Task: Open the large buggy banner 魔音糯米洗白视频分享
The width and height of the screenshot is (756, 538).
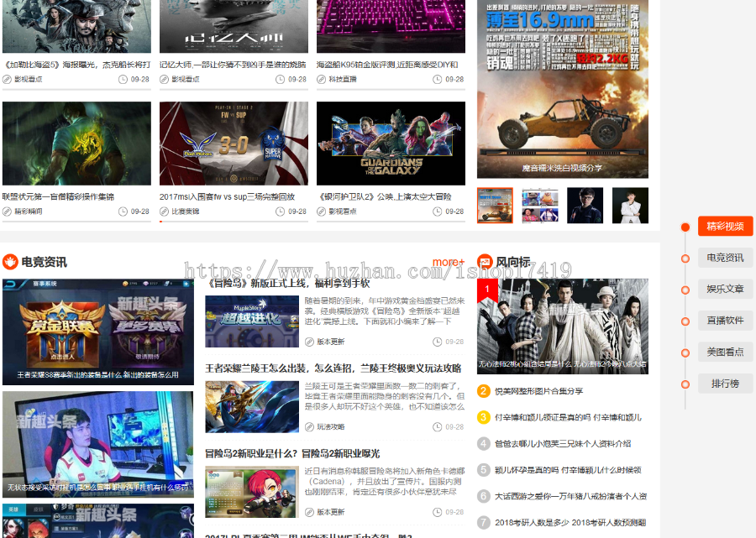Action: pyautogui.click(x=563, y=89)
